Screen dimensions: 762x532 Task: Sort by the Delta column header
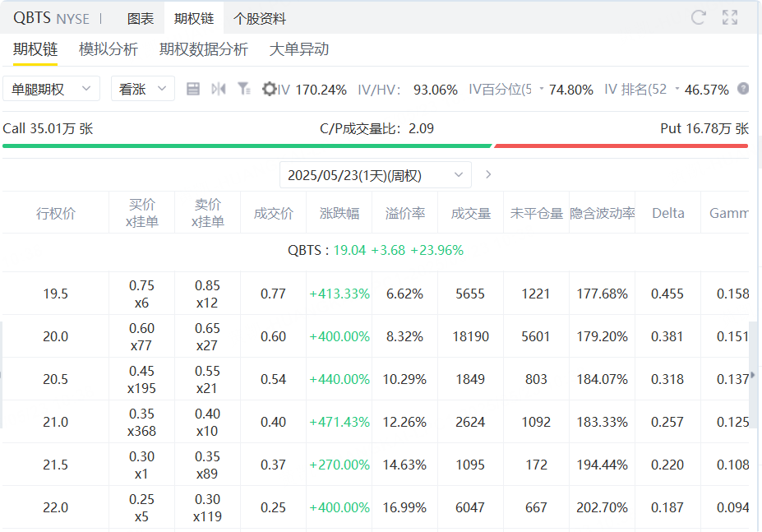tap(668, 213)
